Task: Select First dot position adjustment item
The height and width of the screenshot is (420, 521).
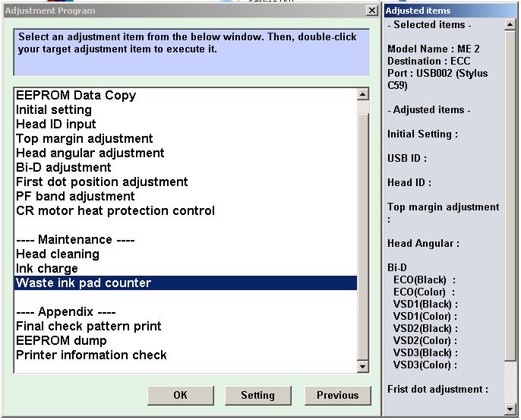Action: pos(185,182)
